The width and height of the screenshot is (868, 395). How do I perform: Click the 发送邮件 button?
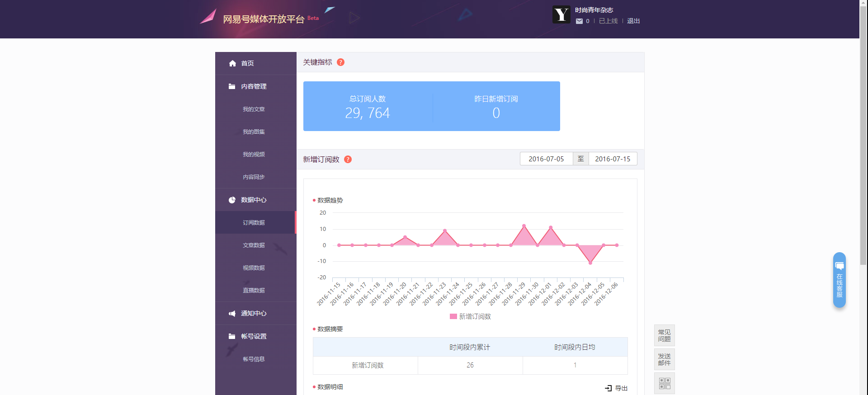click(664, 359)
